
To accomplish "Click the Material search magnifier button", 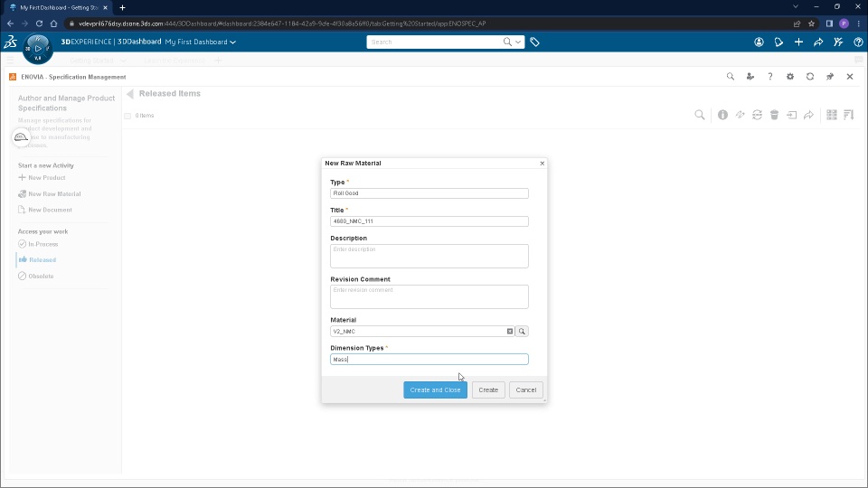I will pyautogui.click(x=522, y=332).
